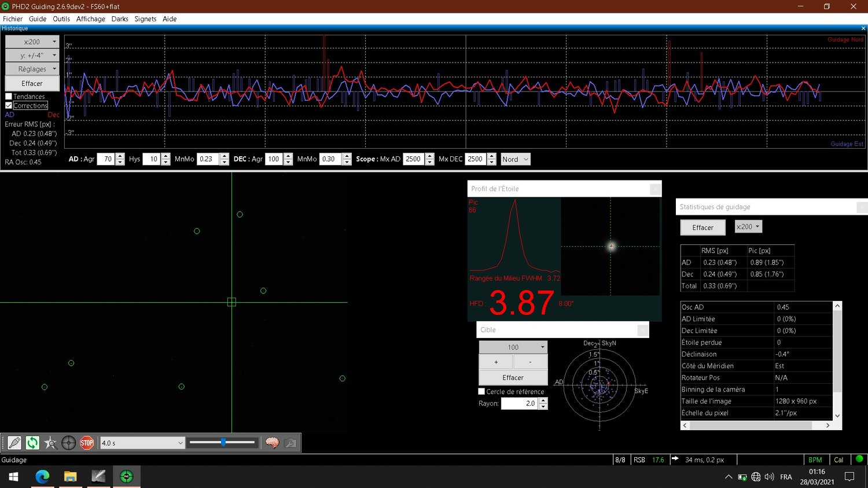Click the auto-select star icon

pyautogui.click(x=50, y=443)
